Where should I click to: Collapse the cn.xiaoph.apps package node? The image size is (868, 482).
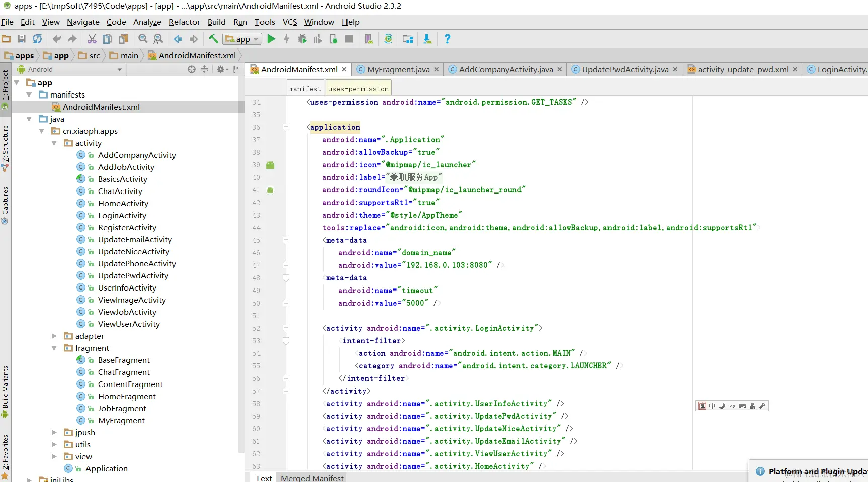click(x=42, y=131)
